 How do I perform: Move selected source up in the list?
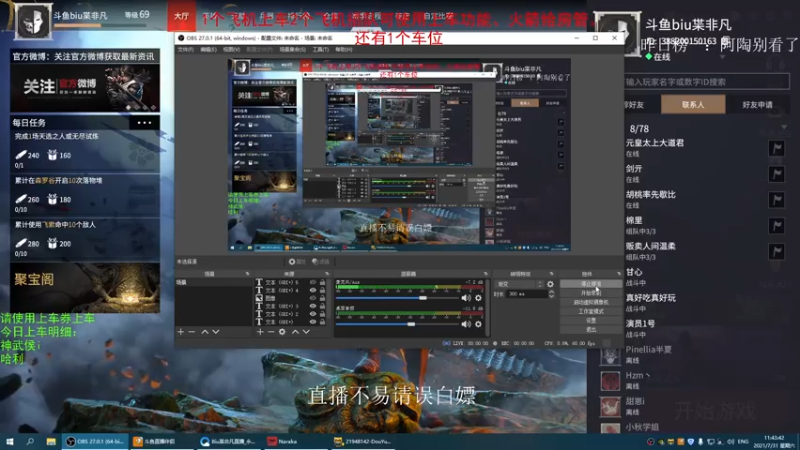click(295, 332)
